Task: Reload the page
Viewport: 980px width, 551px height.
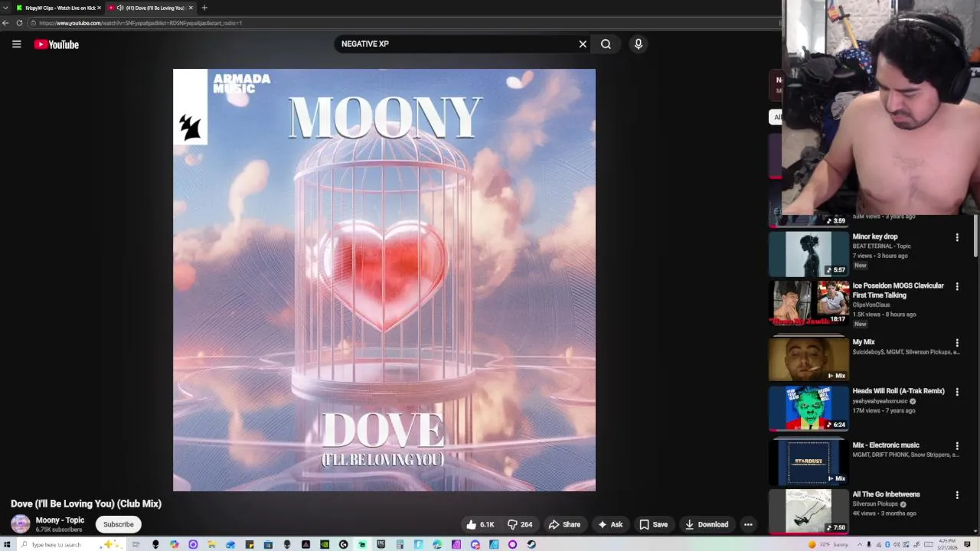Action: 19,23
